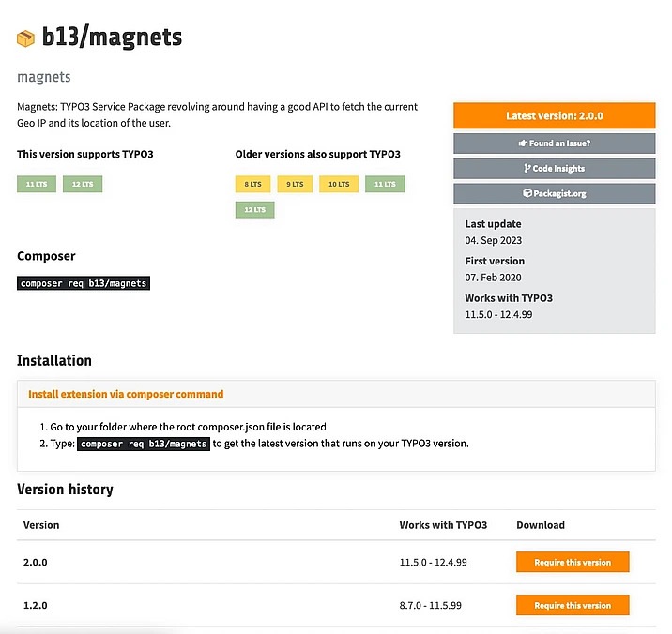The height and width of the screenshot is (634, 672).
Task: Click the 11 LTS badge under Older versions
Action: click(x=385, y=185)
